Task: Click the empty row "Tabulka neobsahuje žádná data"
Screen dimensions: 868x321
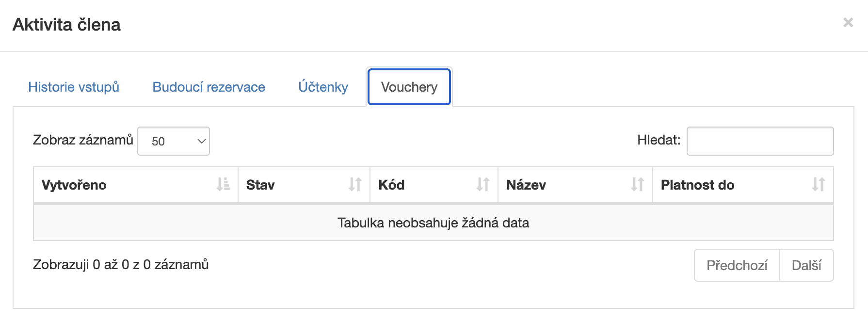Action: pos(434,223)
